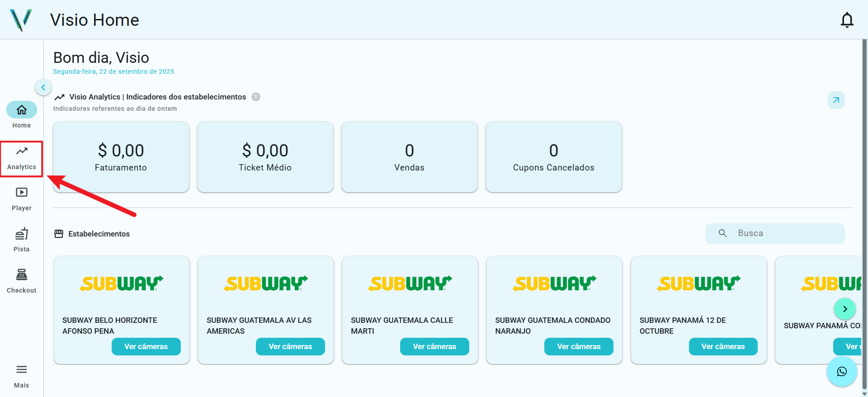
Task: Click the Home sidebar icon
Action: pos(22,115)
